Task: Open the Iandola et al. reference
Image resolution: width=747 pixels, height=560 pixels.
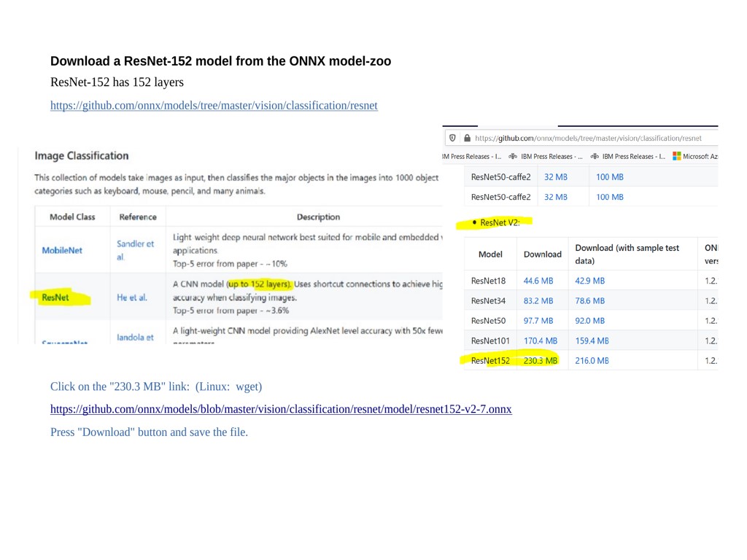Action: click(135, 337)
